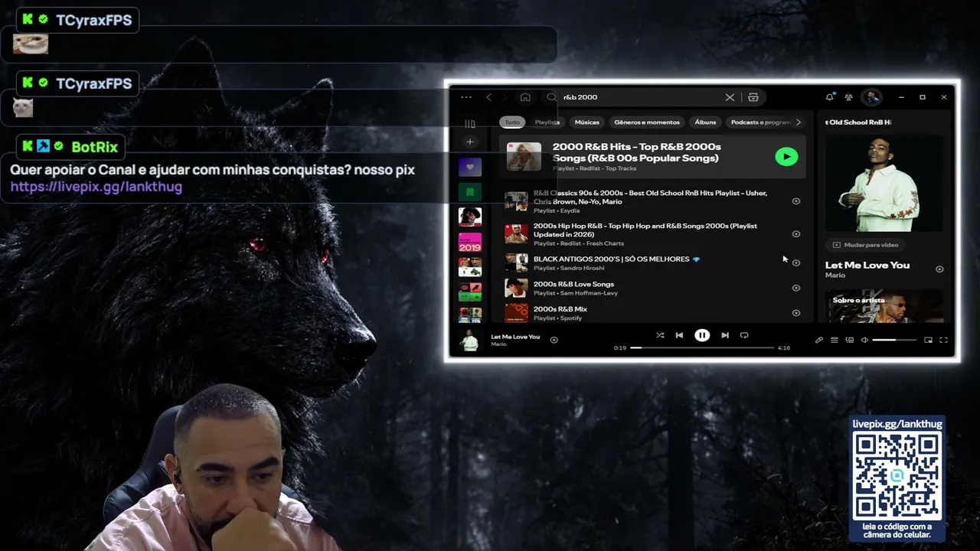Click the song progress bar

coord(702,347)
